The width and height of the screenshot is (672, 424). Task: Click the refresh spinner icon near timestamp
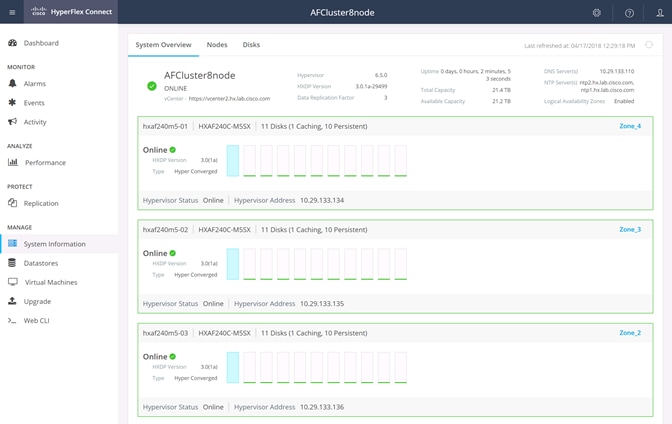tap(649, 45)
